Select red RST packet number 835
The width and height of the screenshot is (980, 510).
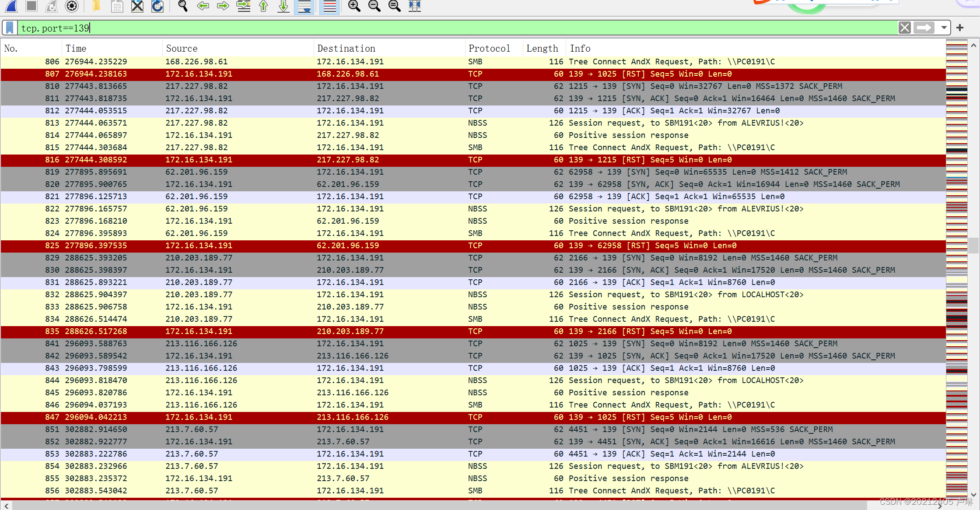(473, 331)
